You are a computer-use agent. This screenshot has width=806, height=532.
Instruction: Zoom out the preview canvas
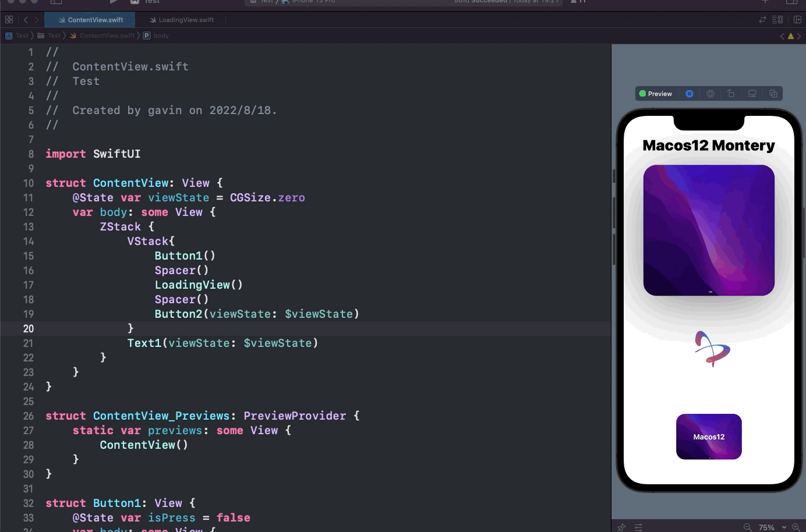[747, 527]
